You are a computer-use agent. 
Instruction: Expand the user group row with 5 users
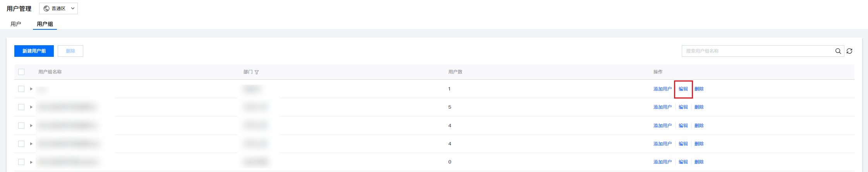31,107
